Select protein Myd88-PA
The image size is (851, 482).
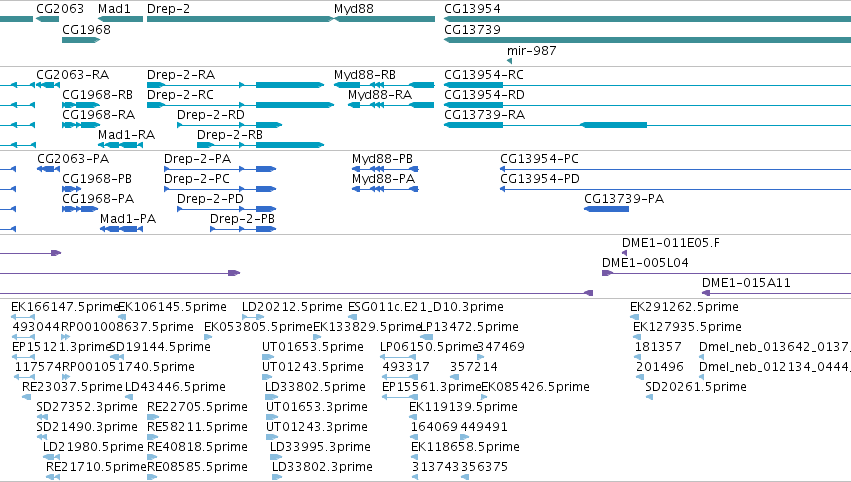click(x=383, y=179)
